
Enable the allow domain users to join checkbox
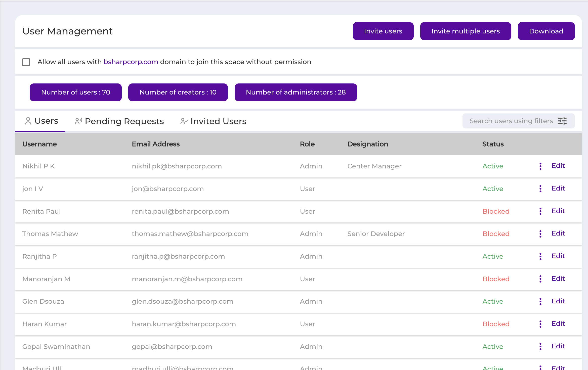coord(26,62)
